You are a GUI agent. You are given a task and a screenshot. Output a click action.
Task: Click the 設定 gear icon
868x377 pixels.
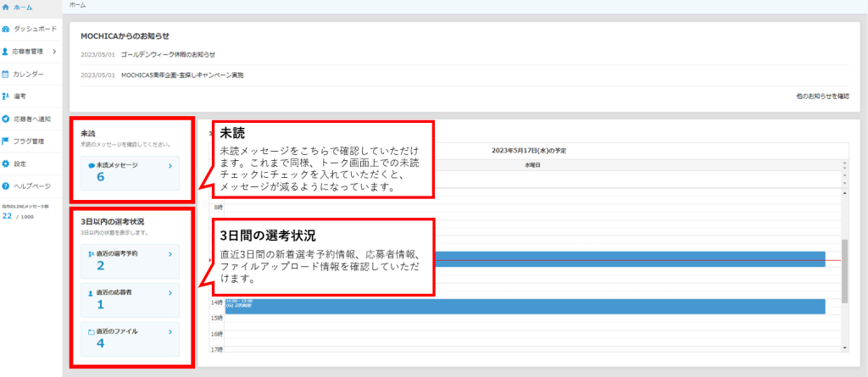(7, 163)
